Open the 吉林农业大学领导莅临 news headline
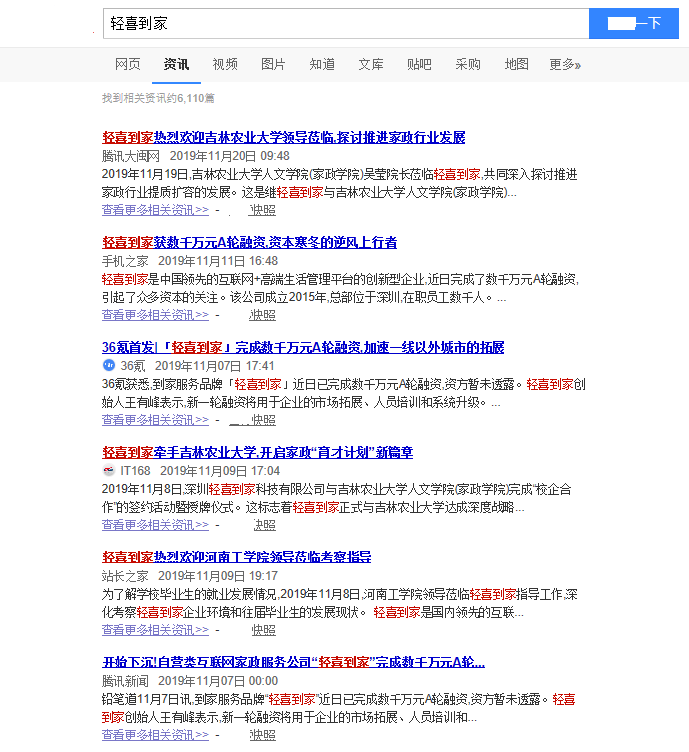Viewport: 689px width, 752px height. coord(283,137)
